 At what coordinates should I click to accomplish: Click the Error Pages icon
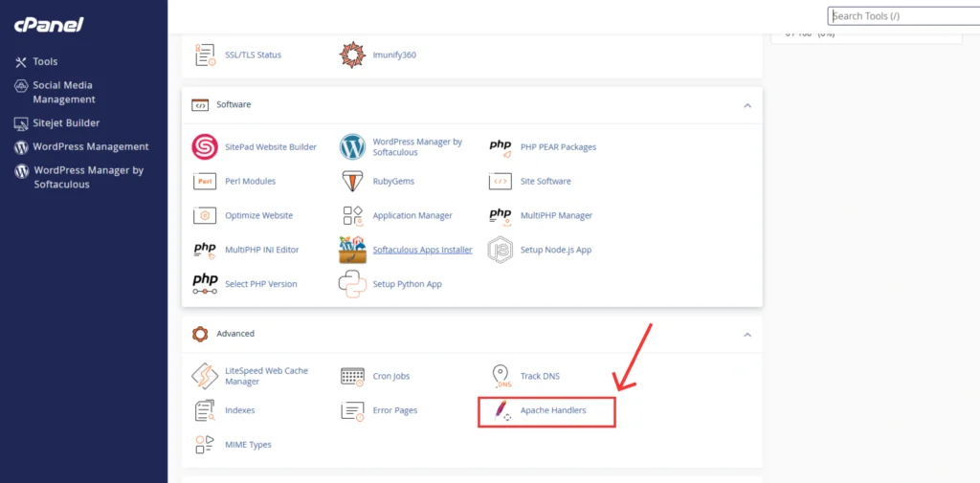352,410
